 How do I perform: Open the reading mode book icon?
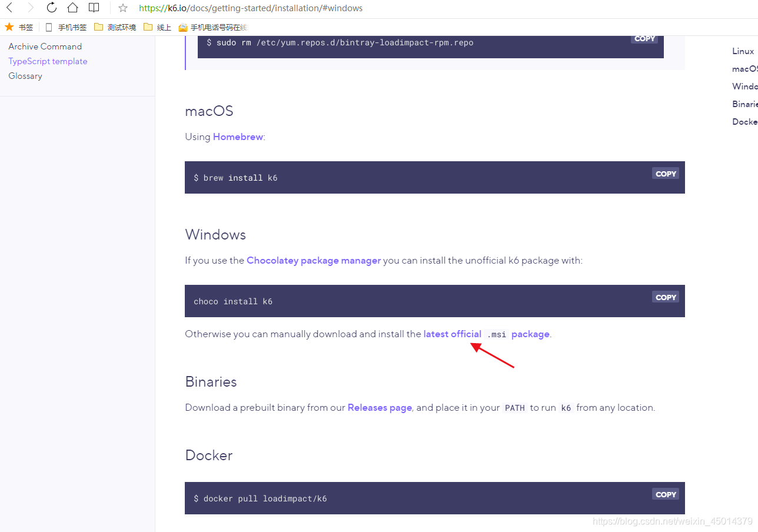click(94, 8)
